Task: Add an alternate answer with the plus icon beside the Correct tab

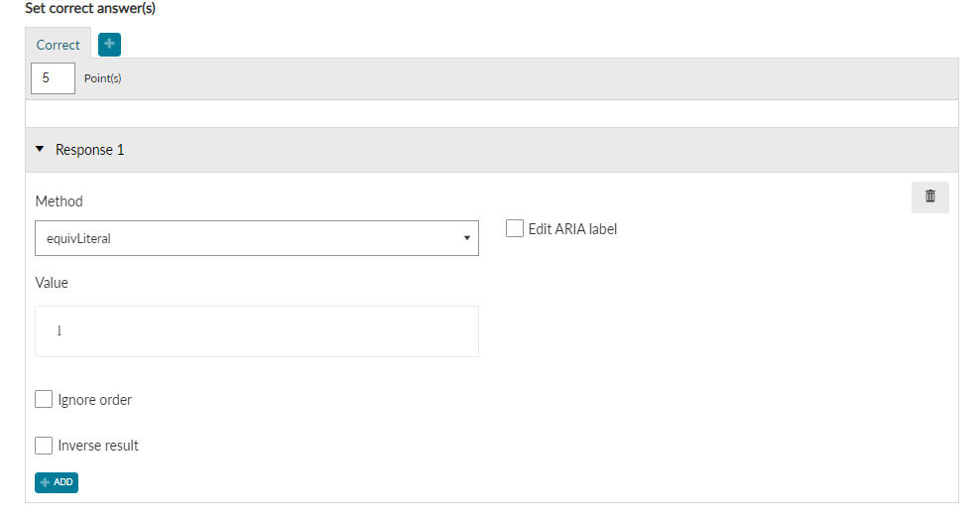Action: click(x=109, y=45)
